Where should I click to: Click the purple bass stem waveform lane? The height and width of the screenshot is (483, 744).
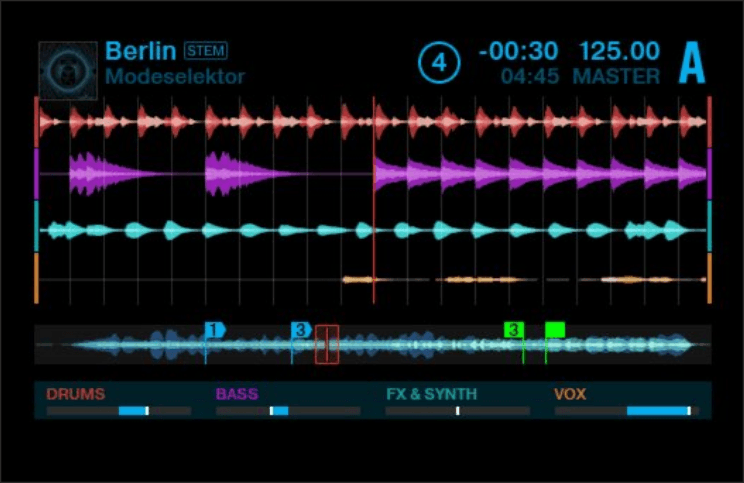[372, 175]
